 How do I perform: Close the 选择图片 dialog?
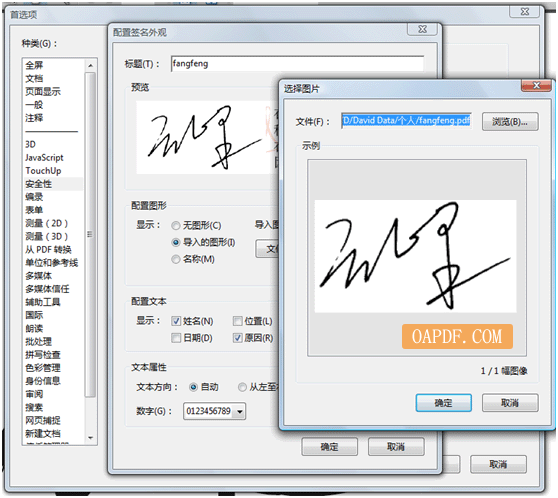click(536, 85)
